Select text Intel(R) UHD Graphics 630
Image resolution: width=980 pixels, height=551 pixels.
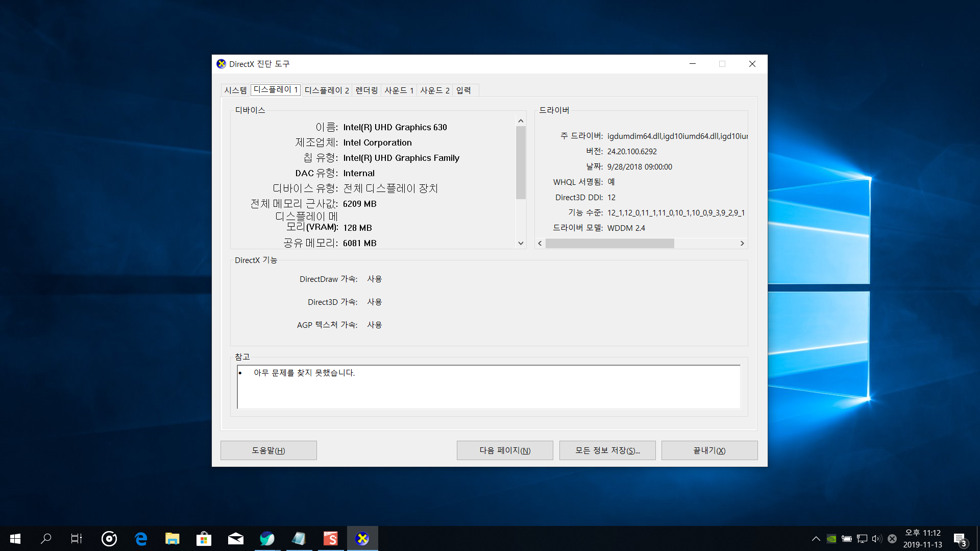coord(395,127)
